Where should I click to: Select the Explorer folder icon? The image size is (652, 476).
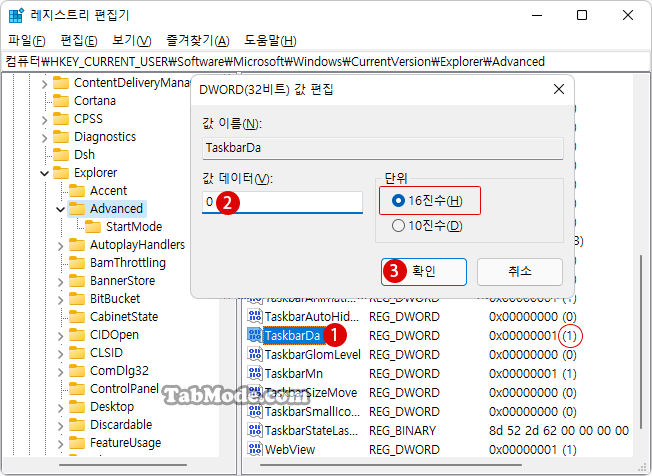click(61, 173)
